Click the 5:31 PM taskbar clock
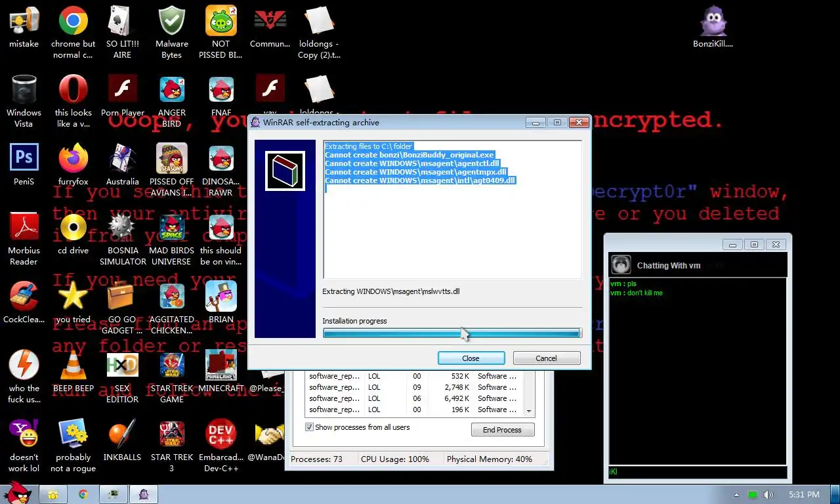 [x=803, y=495]
